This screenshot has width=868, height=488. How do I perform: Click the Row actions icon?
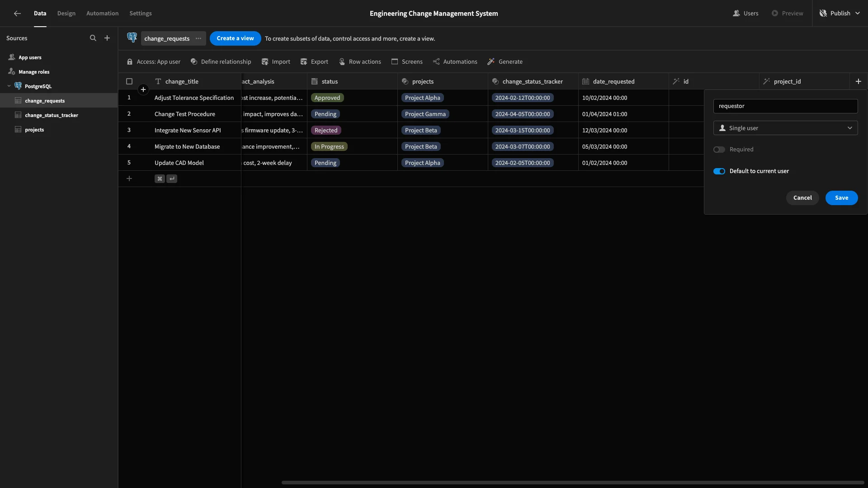coord(342,62)
